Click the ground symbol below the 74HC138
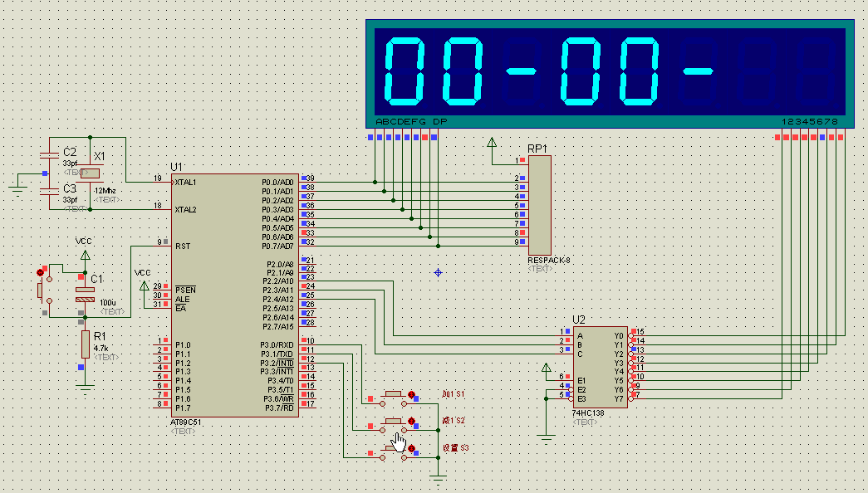Viewport: 868px width, 493px height. point(546,439)
